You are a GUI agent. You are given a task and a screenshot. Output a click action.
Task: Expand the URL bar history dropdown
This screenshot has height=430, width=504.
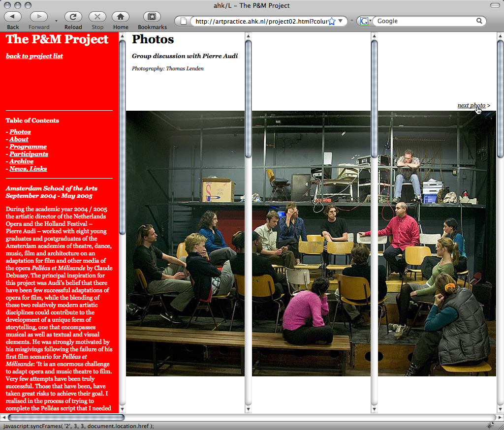coord(340,21)
